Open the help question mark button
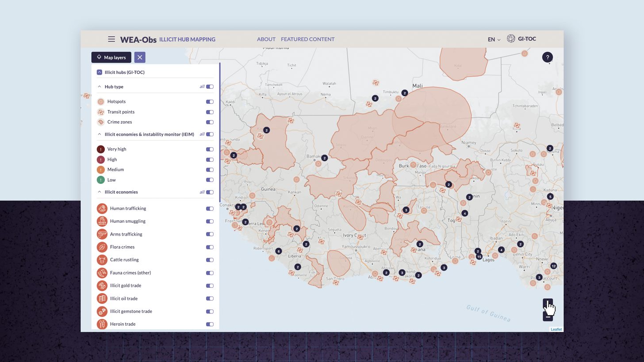This screenshot has height=362, width=644. pos(548,57)
